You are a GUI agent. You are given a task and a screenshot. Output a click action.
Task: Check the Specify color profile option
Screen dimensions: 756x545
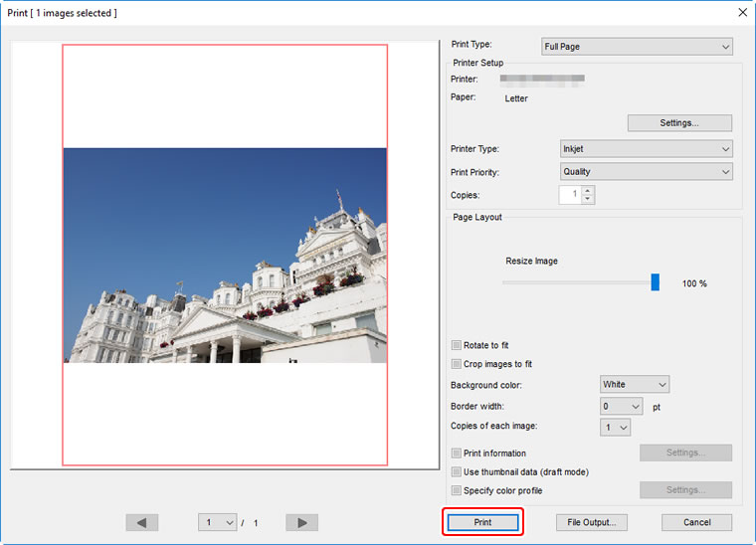coord(457,490)
